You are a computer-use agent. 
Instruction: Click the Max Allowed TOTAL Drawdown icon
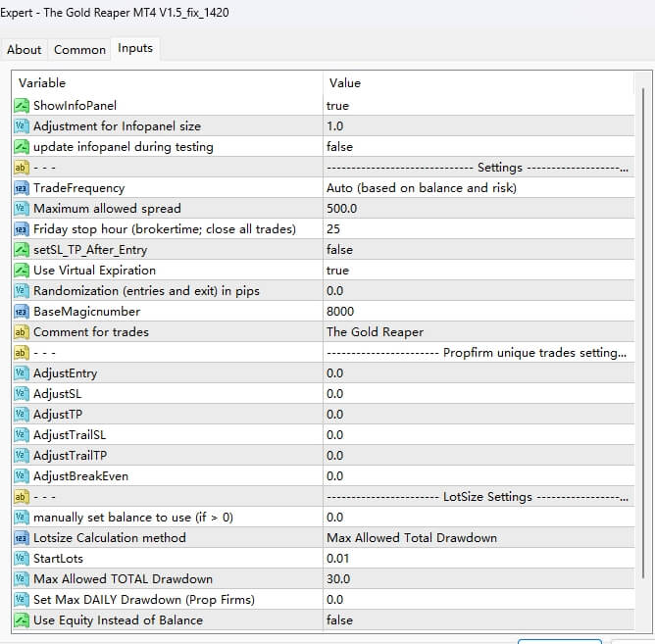22,579
